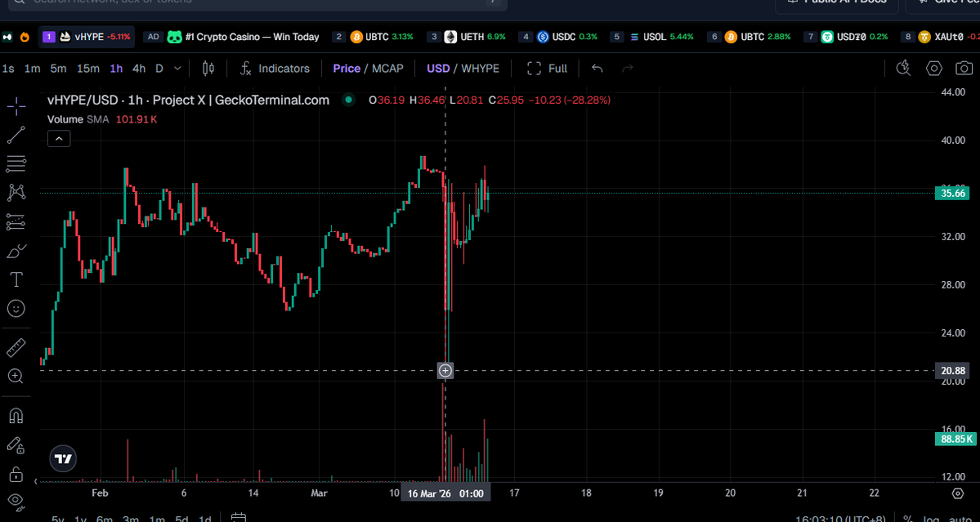
Task: Set quote currency to WHYPE
Action: tap(480, 69)
